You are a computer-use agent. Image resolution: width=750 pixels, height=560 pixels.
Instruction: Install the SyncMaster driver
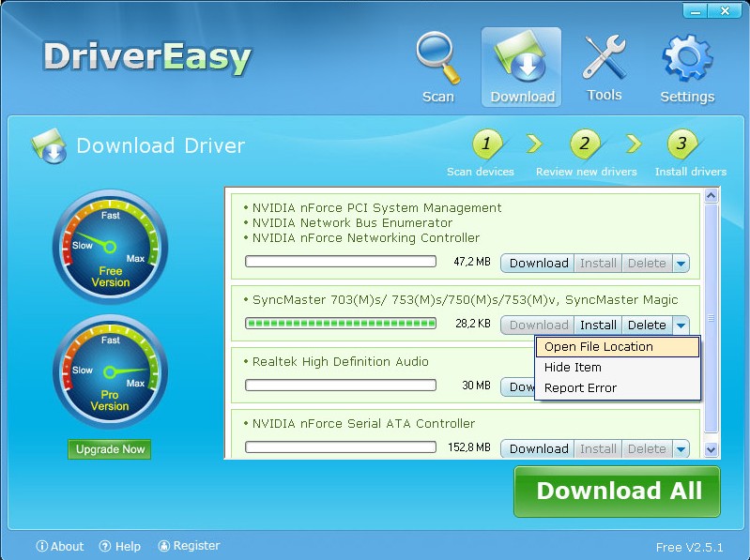pyautogui.click(x=598, y=325)
